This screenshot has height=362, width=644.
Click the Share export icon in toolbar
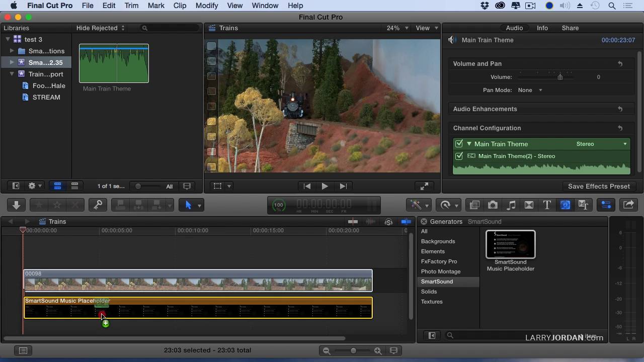(628, 205)
